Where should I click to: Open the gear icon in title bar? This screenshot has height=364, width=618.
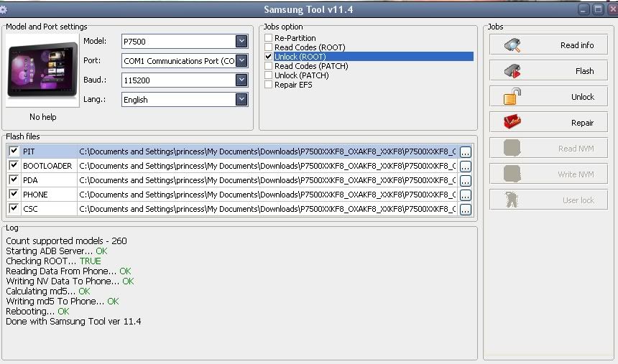(x=3, y=9)
